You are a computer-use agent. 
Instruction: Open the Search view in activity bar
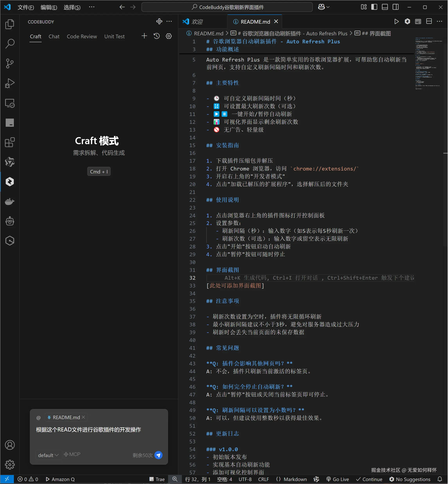click(x=10, y=44)
